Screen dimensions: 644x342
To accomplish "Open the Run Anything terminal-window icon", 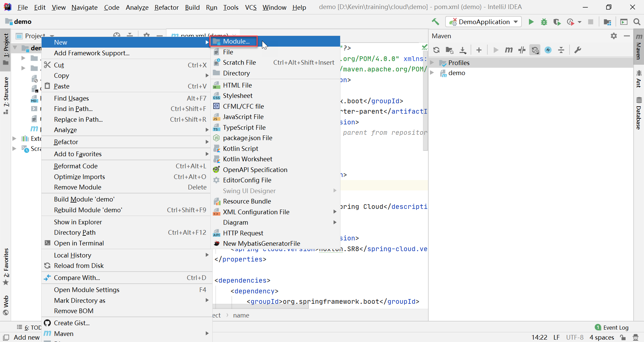I will coord(624,22).
